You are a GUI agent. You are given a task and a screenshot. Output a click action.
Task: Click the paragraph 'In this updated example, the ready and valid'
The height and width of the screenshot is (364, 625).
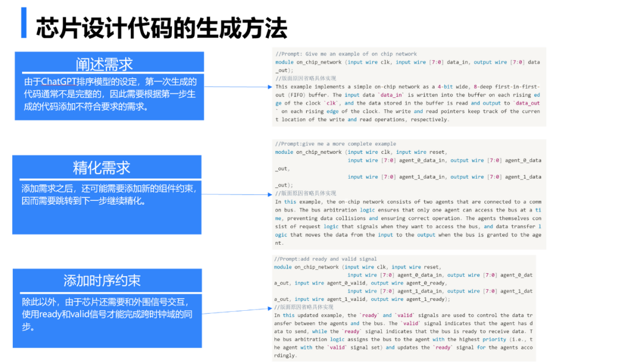403,335
